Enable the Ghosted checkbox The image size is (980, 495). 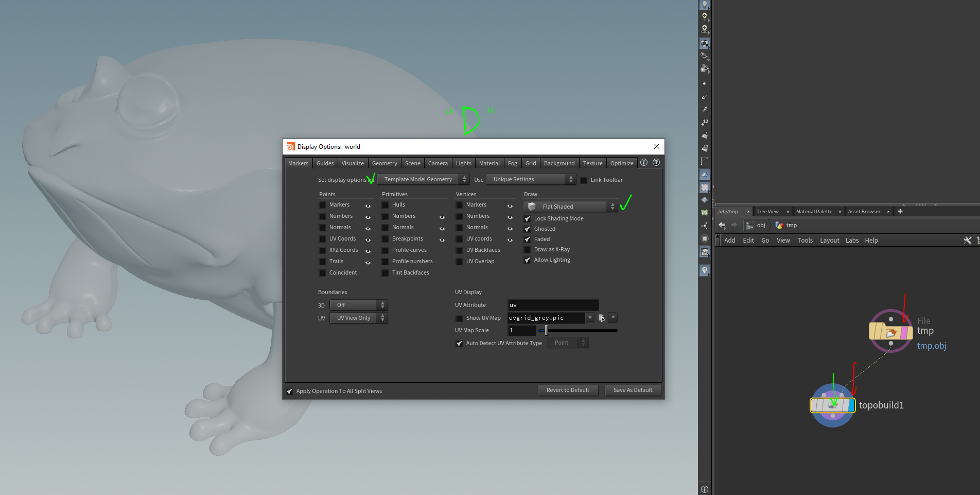coord(528,229)
